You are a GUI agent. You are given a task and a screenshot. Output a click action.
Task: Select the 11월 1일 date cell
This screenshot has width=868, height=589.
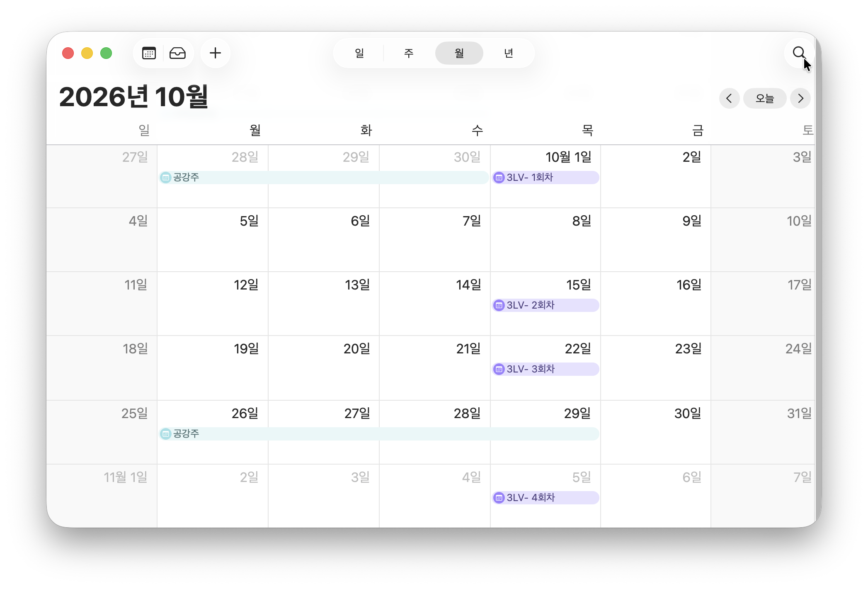[102, 496]
